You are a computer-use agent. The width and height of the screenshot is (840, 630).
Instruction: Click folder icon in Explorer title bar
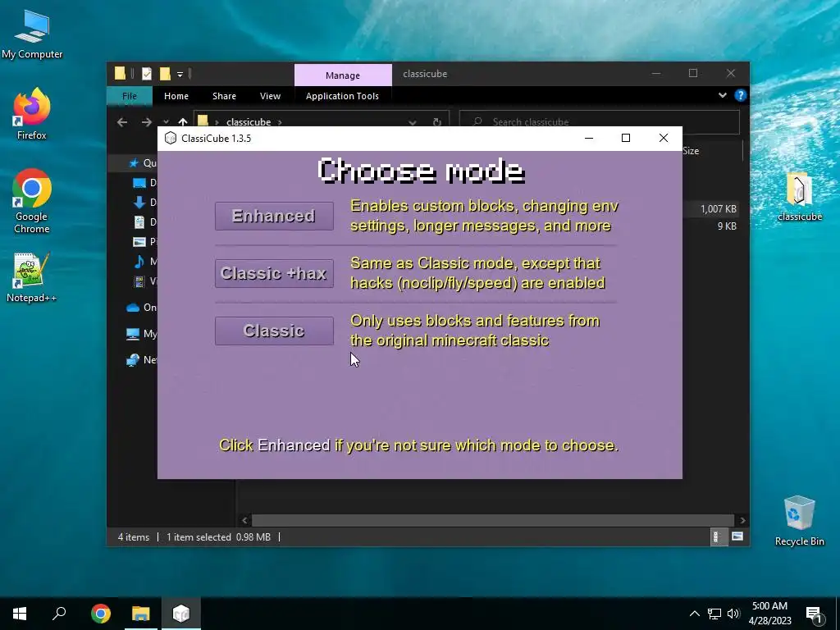[120, 73]
